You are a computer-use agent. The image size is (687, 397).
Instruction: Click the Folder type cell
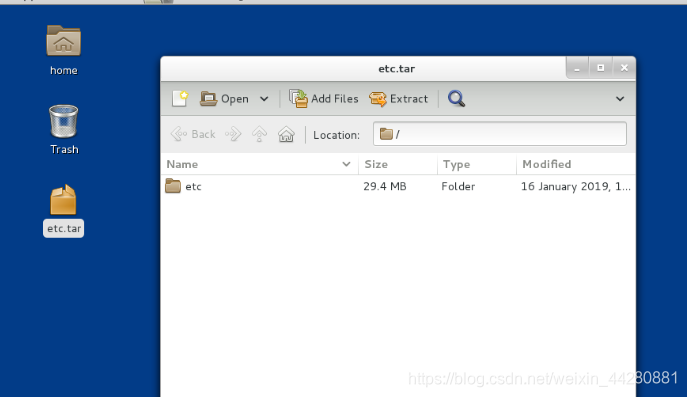click(458, 186)
